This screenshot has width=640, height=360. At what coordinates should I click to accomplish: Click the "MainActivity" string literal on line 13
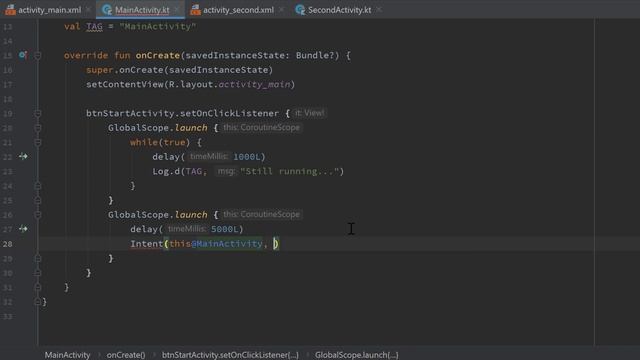158,27
